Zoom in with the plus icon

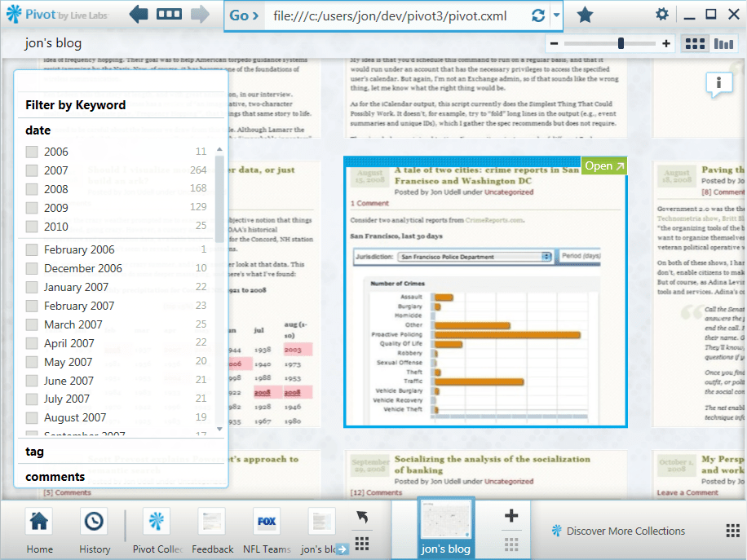point(666,44)
